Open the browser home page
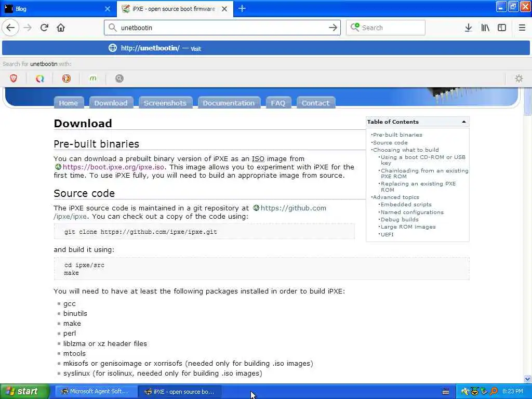Image resolution: width=532 pixels, height=399 pixels. [x=61, y=28]
